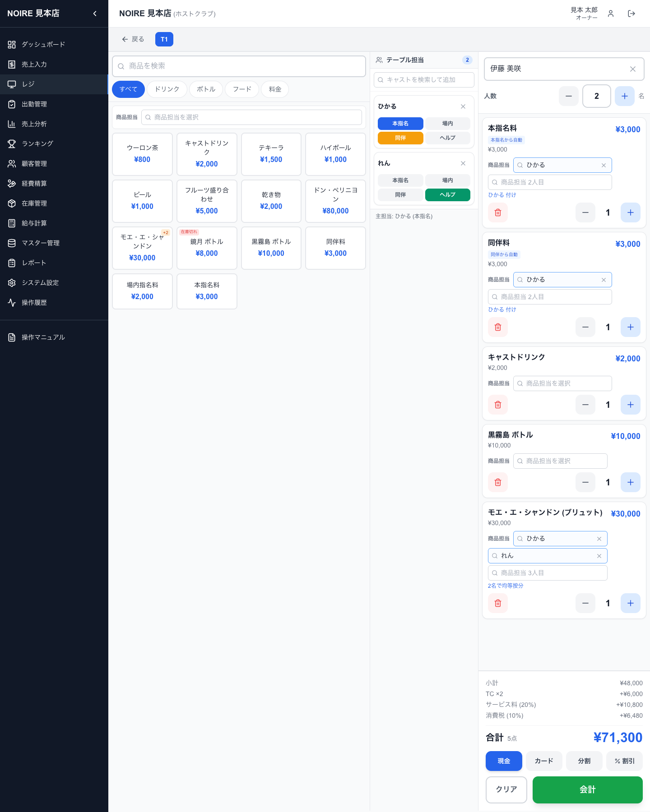Toggle 本指名 for れん
Screen dimensions: 650x812
400,180
